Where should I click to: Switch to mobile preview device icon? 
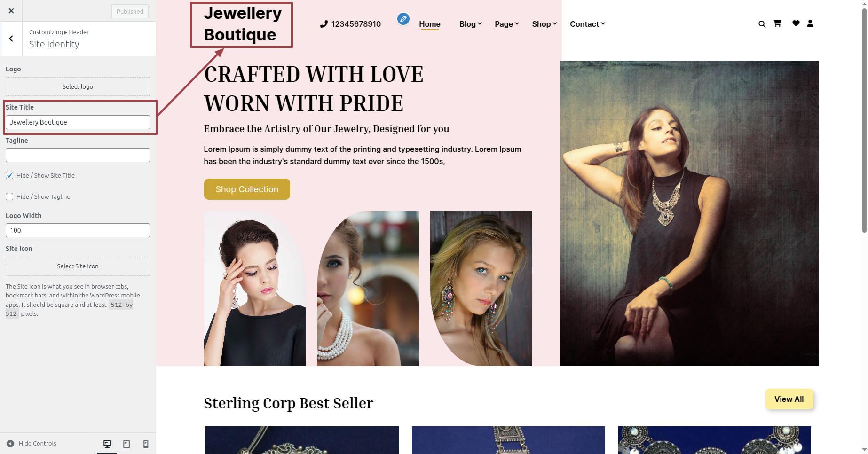tap(146, 444)
